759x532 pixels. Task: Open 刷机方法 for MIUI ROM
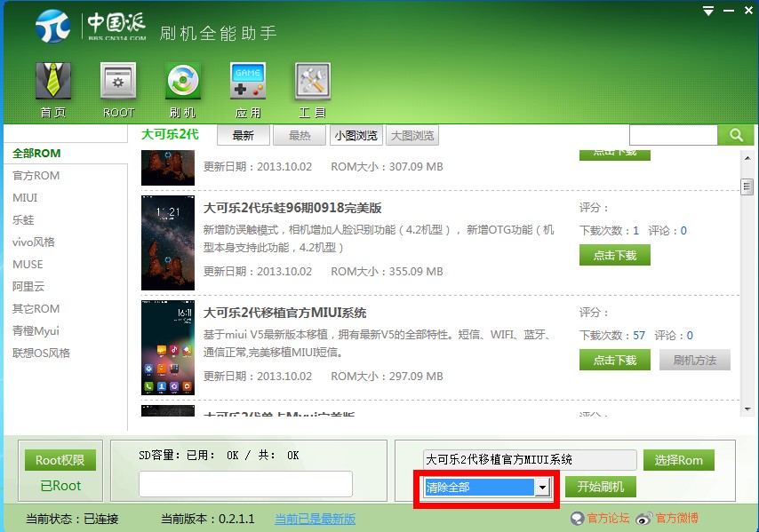pos(695,361)
